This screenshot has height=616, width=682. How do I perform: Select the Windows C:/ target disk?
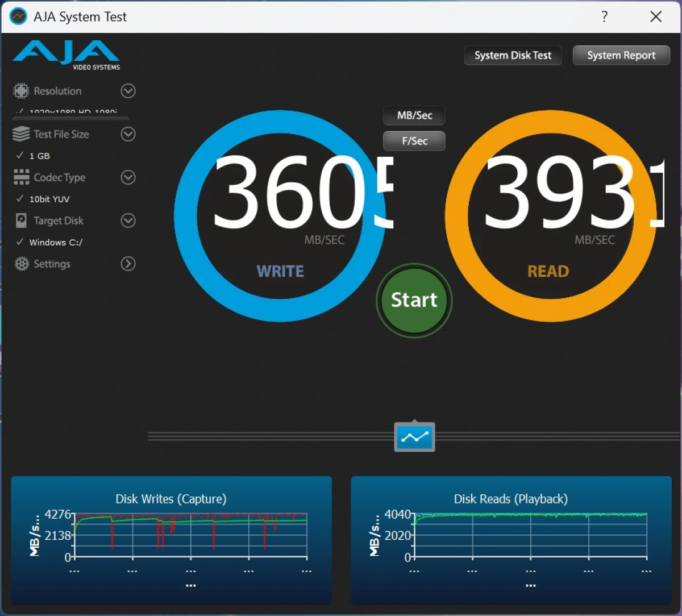tap(56, 242)
